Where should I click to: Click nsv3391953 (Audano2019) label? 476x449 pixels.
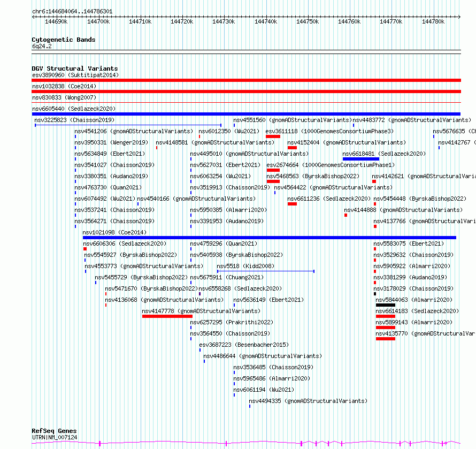tap(227, 221)
